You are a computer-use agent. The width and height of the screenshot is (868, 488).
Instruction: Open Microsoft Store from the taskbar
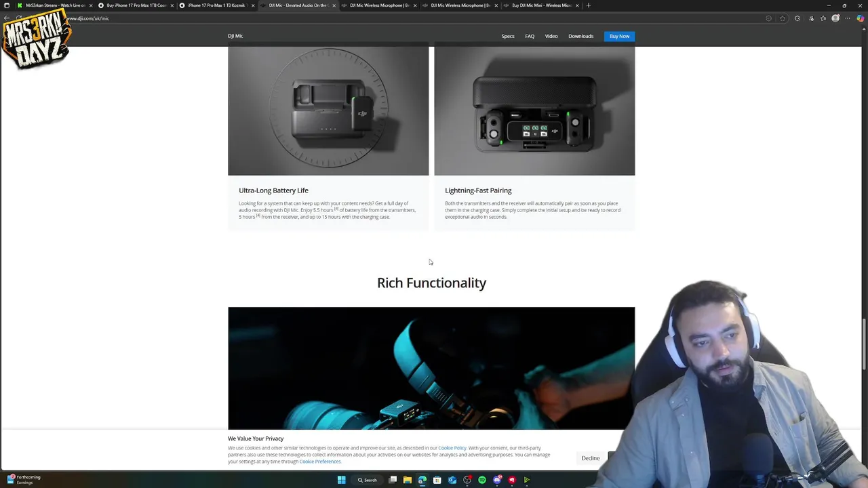[x=437, y=480]
